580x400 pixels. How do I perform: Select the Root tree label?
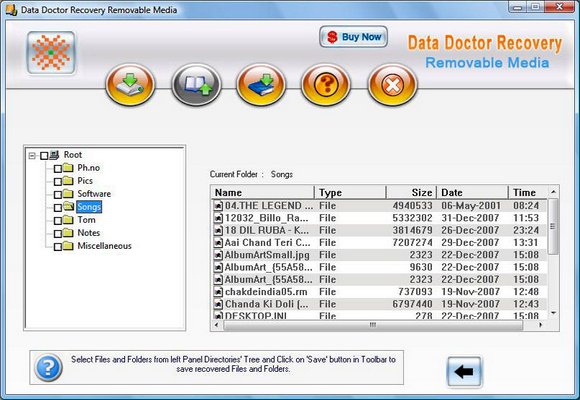pos(73,155)
